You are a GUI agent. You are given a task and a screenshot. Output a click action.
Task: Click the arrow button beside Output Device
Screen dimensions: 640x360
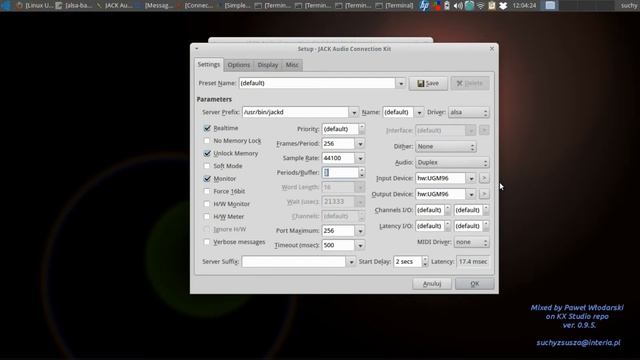484,194
